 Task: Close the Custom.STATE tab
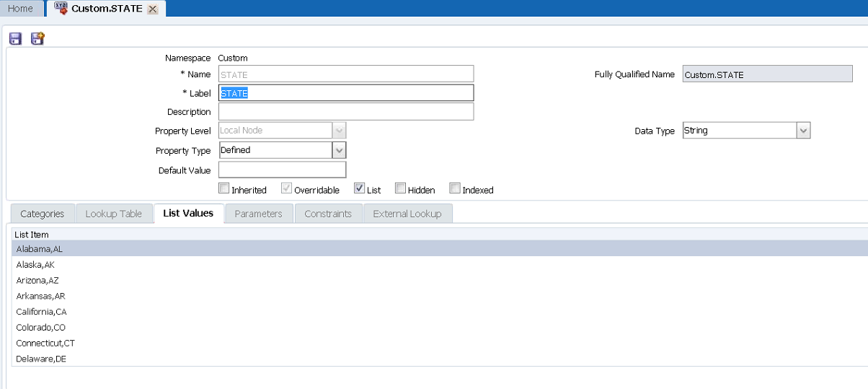pyautogui.click(x=152, y=9)
